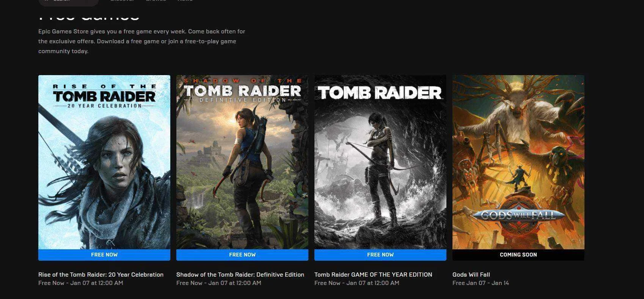Open Rise of the Tomb Raider cover art
Viewport: 644px width, 299px height.
104,162
